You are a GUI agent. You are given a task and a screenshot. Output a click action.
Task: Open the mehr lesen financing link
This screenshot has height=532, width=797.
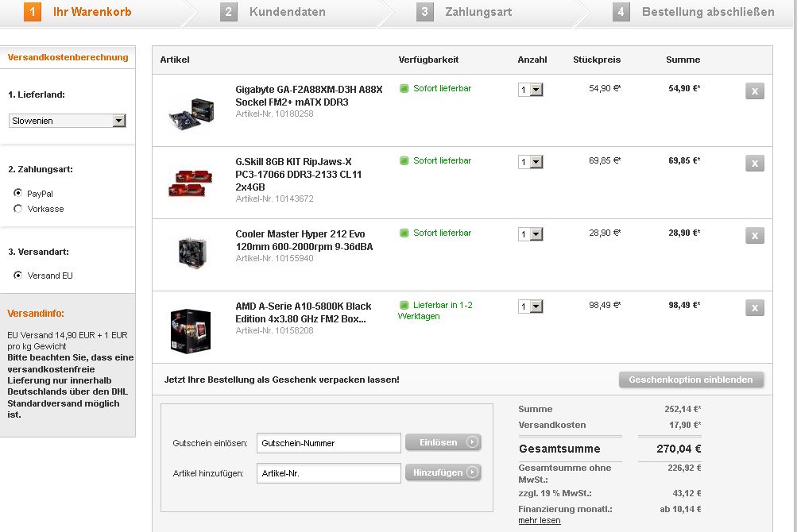[x=540, y=521]
